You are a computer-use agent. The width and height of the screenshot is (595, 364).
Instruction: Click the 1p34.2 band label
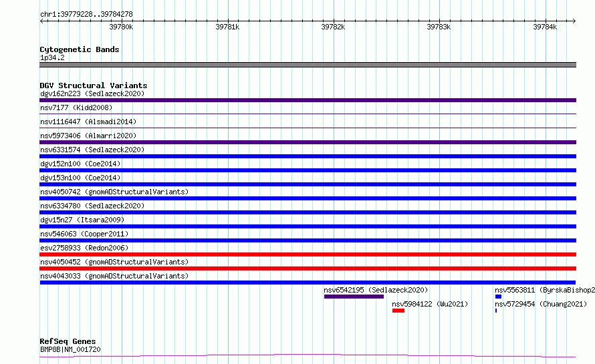tap(52, 57)
